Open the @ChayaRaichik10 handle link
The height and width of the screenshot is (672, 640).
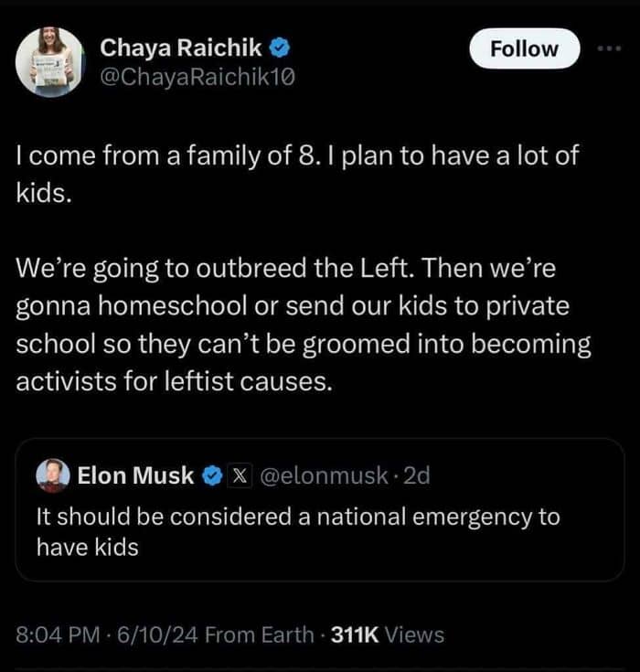(197, 78)
